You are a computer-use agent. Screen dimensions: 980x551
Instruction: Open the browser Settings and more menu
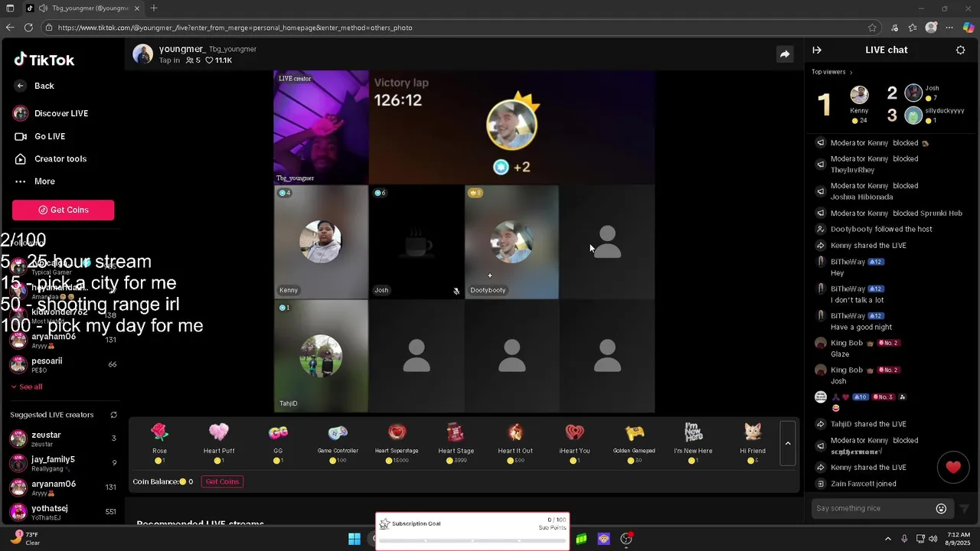[949, 28]
